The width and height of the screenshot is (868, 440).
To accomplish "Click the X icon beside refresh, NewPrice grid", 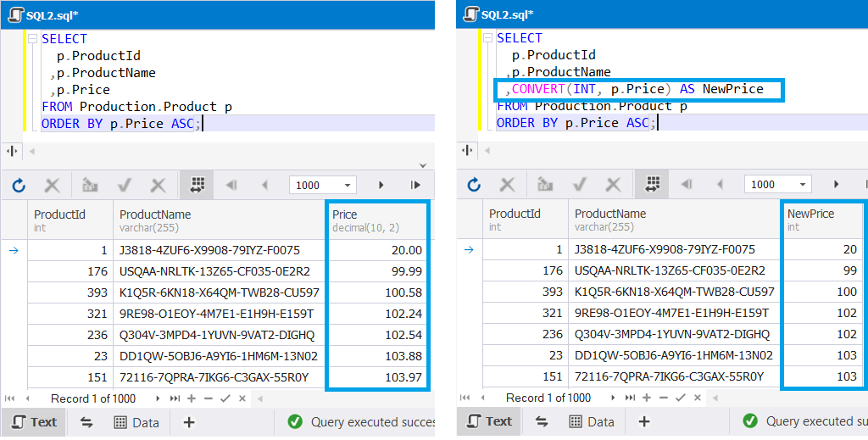I will 507,184.
